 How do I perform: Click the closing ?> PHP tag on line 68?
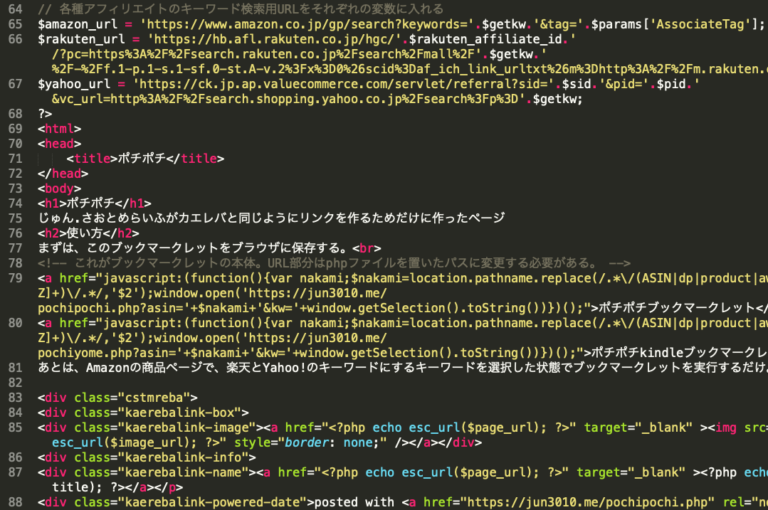click(x=45, y=114)
